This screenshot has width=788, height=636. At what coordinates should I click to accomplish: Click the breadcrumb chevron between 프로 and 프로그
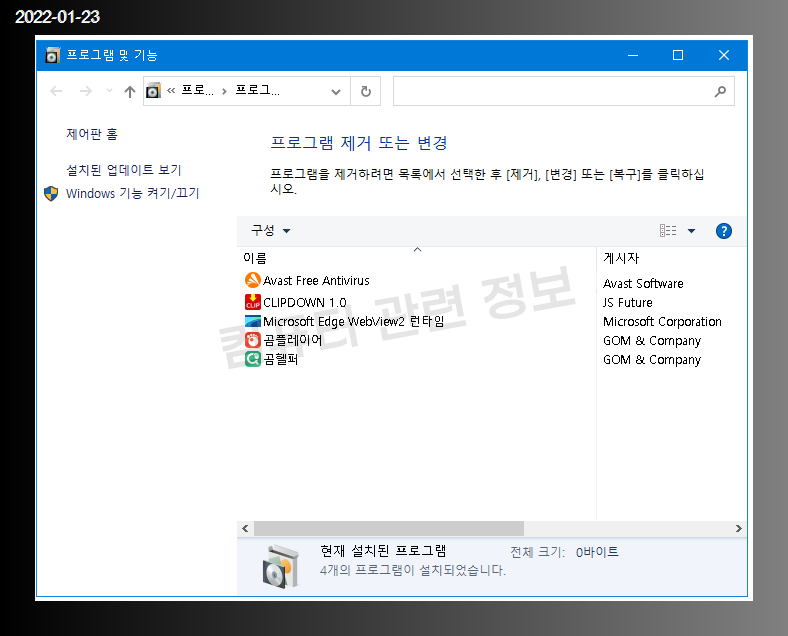(x=224, y=91)
